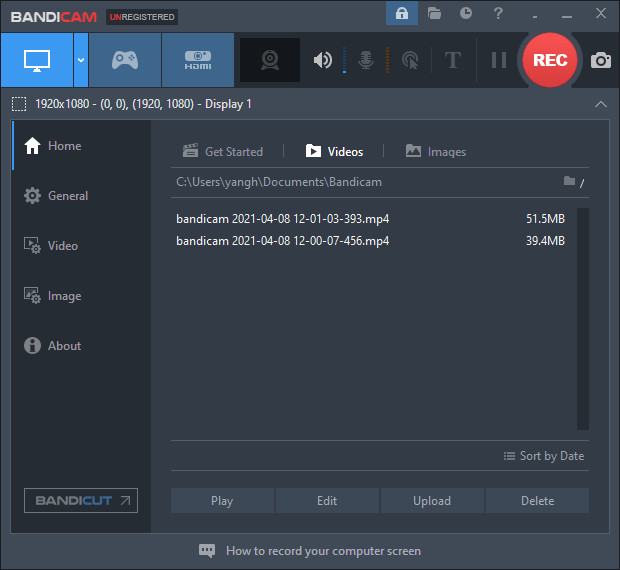620x570 pixels.
Task: Select Screen Recording mode monitor icon
Action: 37,60
